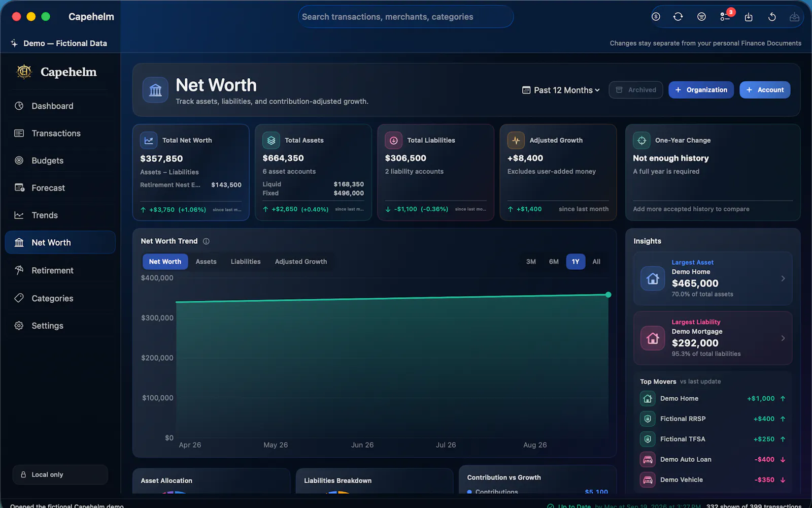The image size is (812, 508).
Task: Click the Net Worth bank icon in the sidebar
Action: (19, 242)
